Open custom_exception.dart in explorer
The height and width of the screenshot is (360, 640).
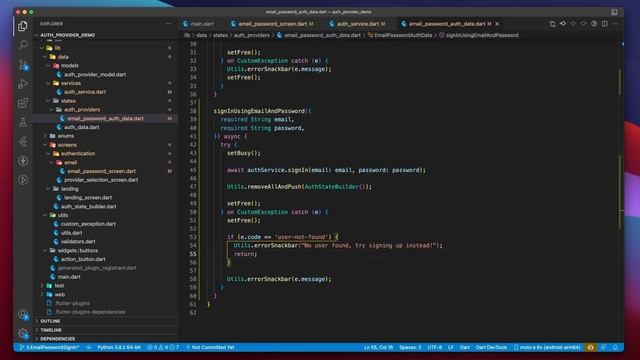point(88,224)
